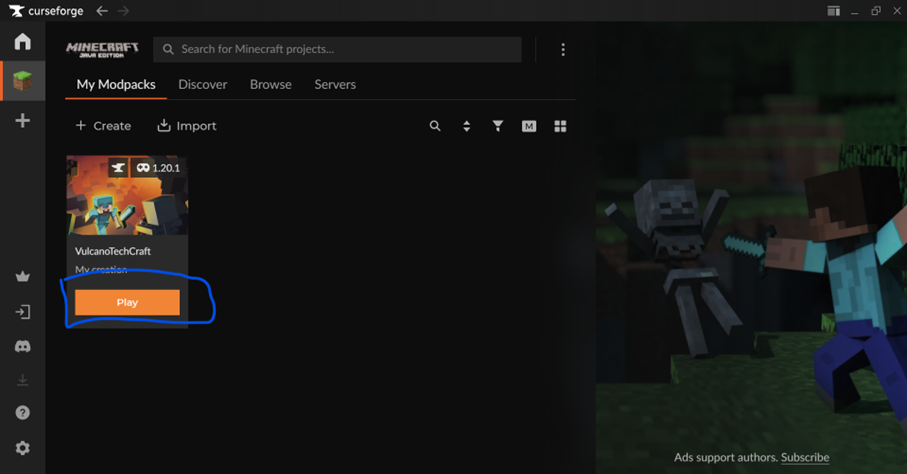Click the curseforge logo in title bar

pyautogui.click(x=46, y=10)
